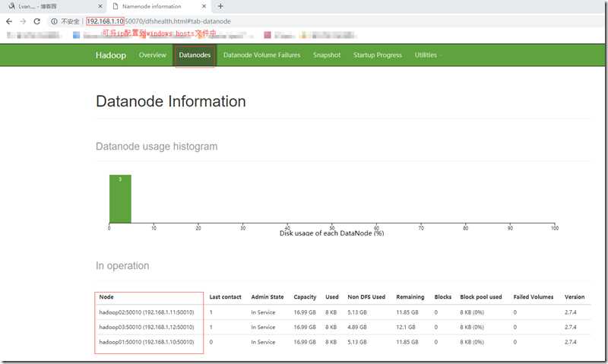Select node hadoop01:50010 row text
Screen dimensions: 608x364
pos(147,342)
